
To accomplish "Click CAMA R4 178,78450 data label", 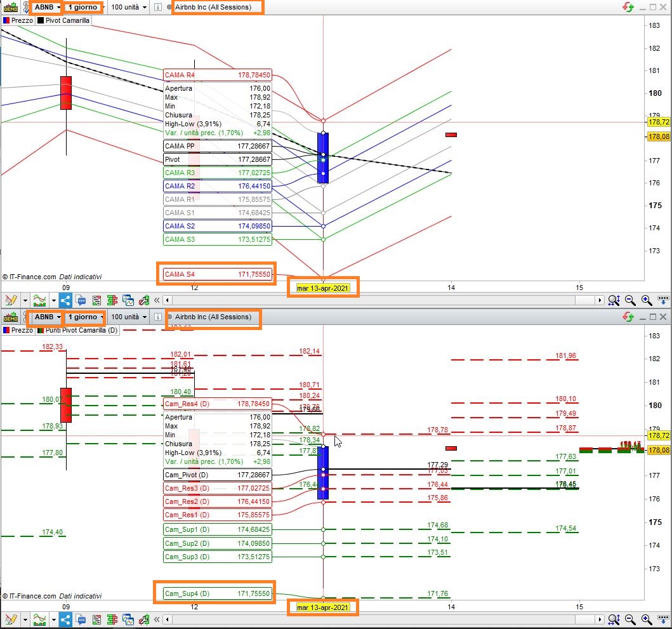I will pyautogui.click(x=218, y=75).
